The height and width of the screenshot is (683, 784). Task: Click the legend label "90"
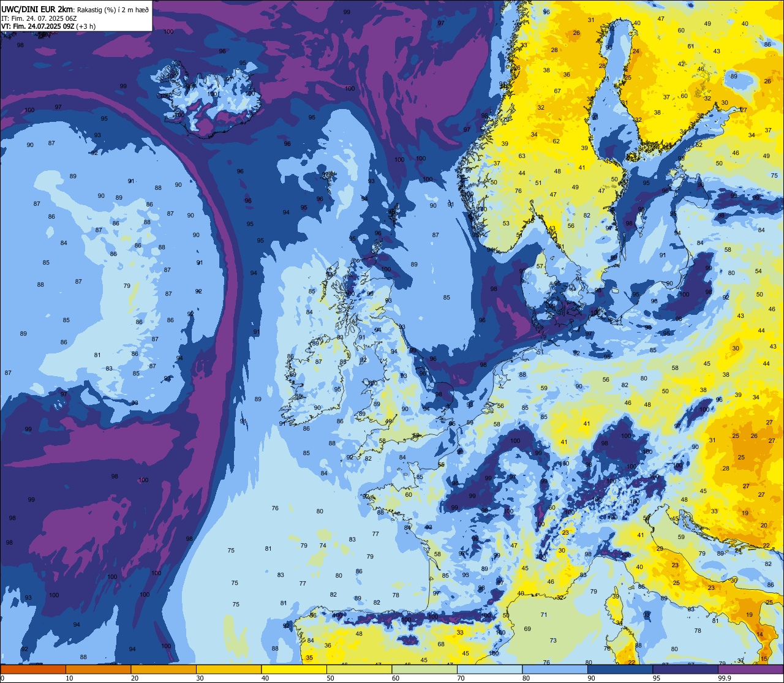pos(591,678)
